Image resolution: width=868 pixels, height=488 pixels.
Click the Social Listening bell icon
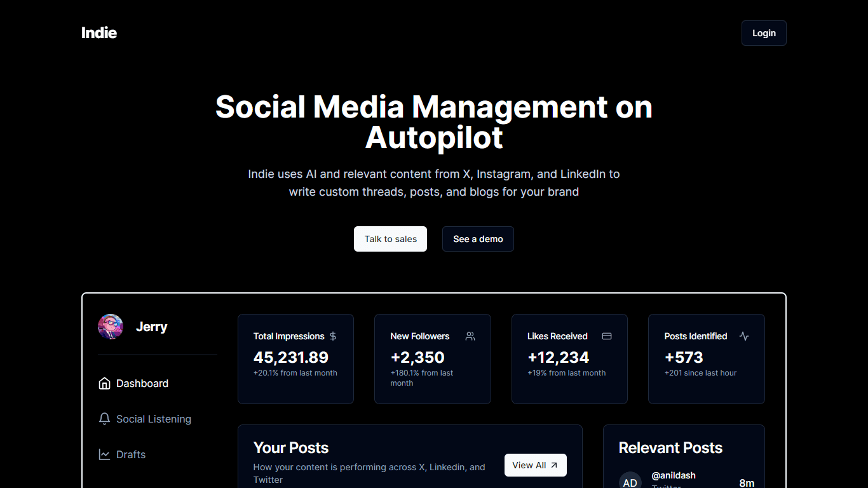[x=104, y=419]
